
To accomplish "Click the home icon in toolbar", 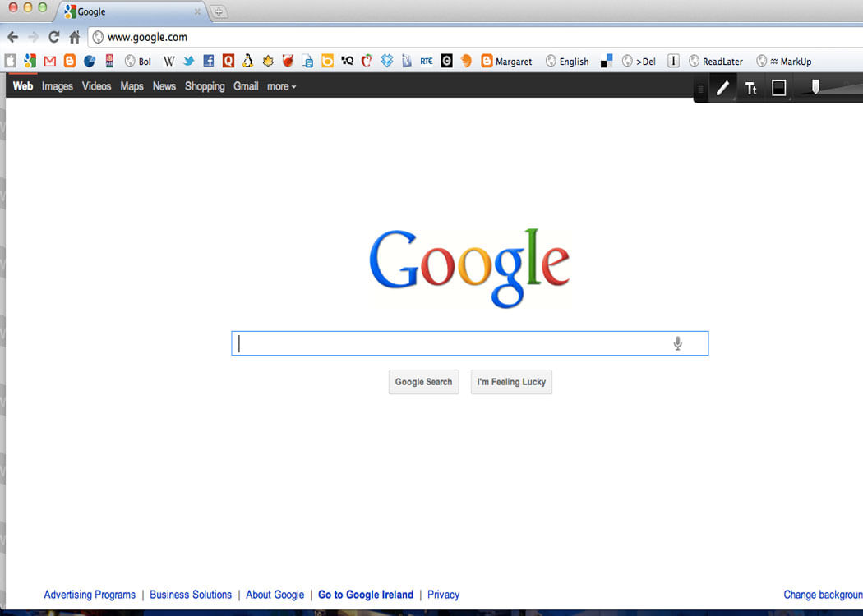I will click(74, 37).
